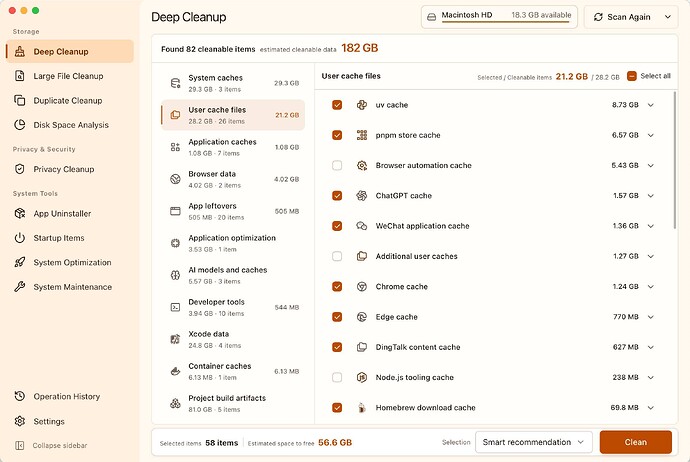Screen dimensions: 690x462
Task: Expand the Browser automation cache chevron
Action: point(651,165)
